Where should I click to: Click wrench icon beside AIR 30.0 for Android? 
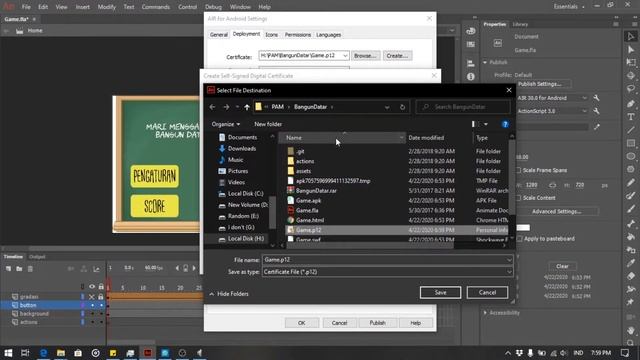[596, 98]
